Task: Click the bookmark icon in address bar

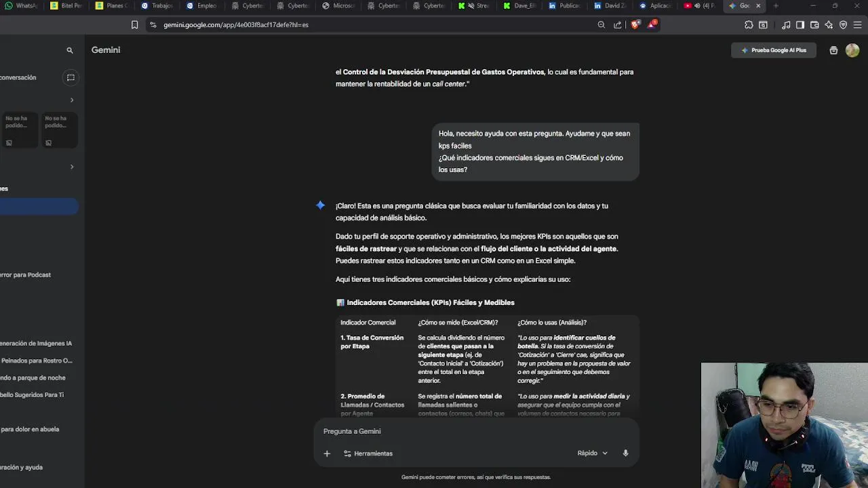Action: click(x=134, y=24)
